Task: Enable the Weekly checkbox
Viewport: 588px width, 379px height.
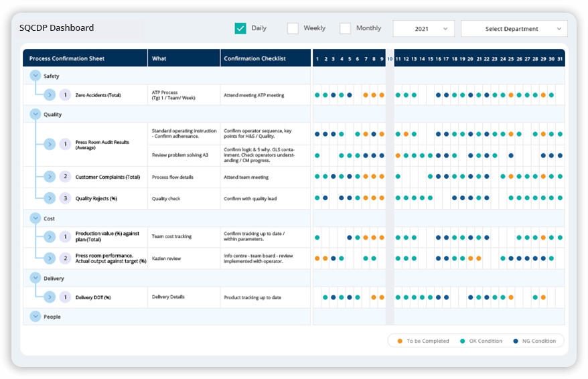Action: pos(293,28)
